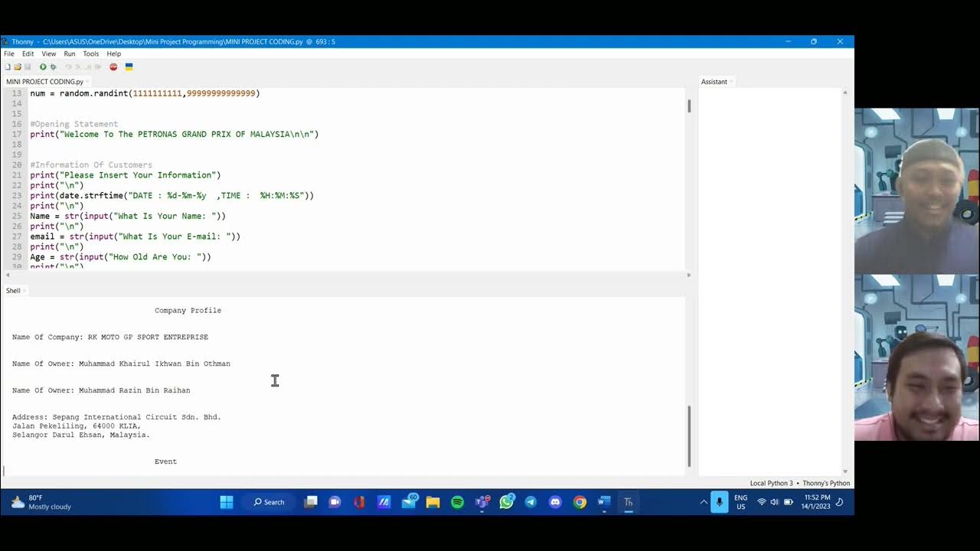This screenshot has height=551, width=980.
Task: Close the Assistant panel tab
Action: [731, 82]
